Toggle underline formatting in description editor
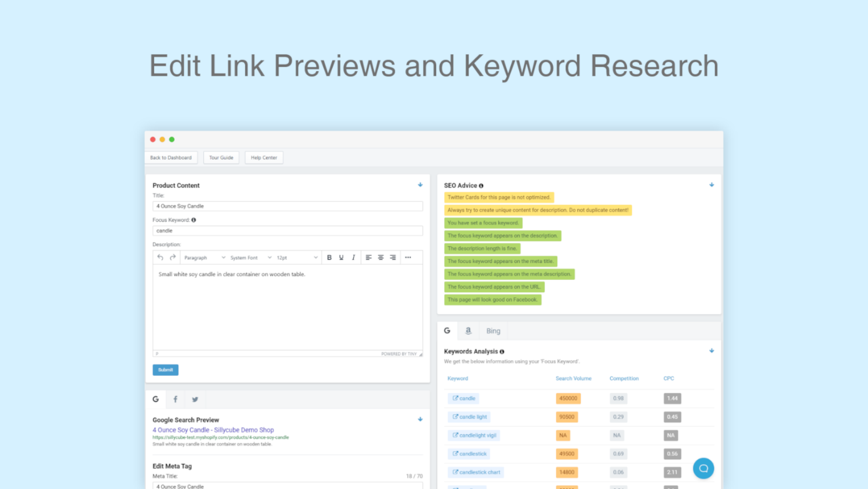Image resolution: width=868 pixels, height=489 pixels. click(x=341, y=257)
